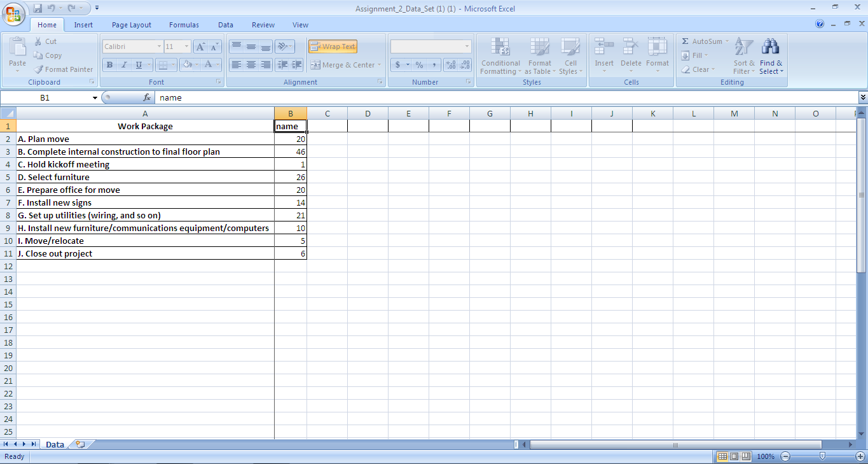868x464 pixels.
Task: Expand the AutoSum dropdown arrow
Action: 727,41
